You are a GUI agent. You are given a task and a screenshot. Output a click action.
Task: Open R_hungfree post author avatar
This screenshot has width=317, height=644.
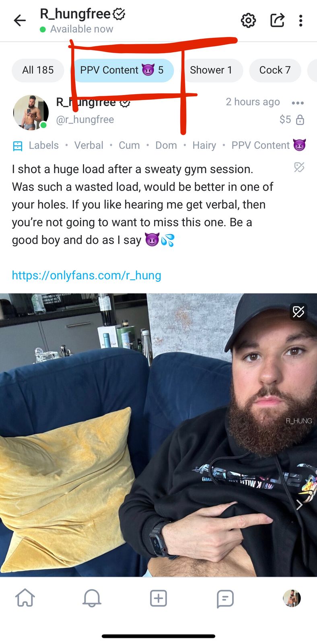[x=31, y=112]
